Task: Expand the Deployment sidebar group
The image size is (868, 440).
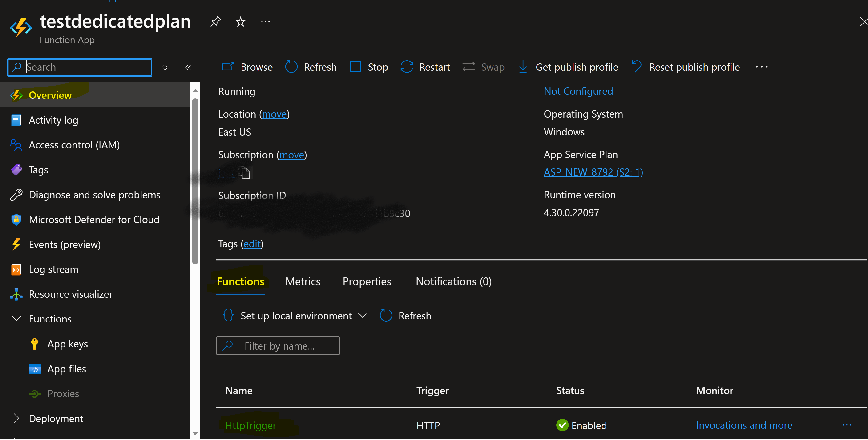Action: [16, 418]
